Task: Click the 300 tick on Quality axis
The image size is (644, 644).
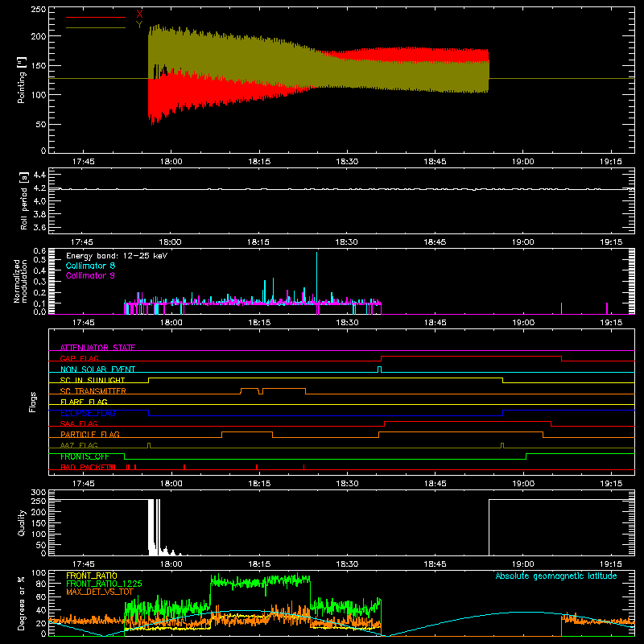Action: (39, 493)
